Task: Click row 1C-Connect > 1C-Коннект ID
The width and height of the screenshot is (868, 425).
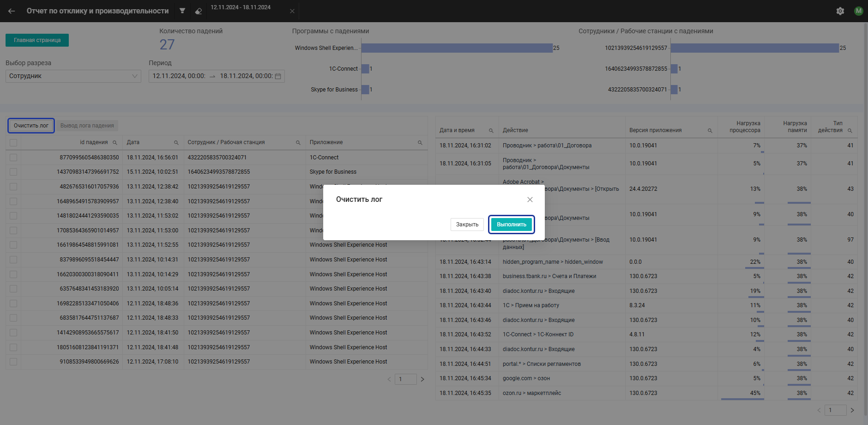Action: (646, 334)
